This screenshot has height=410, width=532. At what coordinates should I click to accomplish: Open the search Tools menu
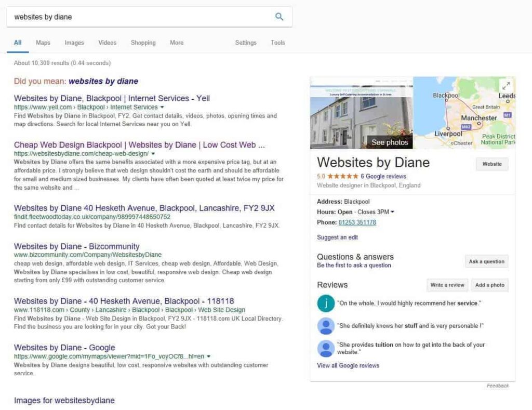(x=278, y=43)
